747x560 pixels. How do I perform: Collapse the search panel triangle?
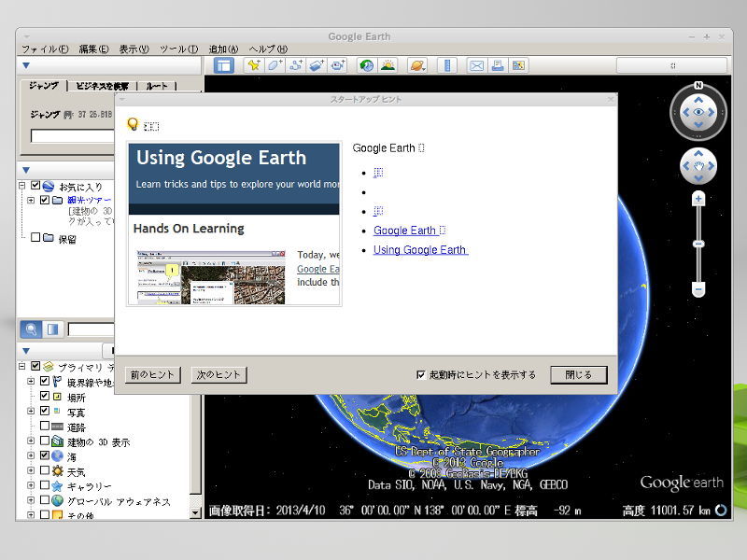coord(26,65)
